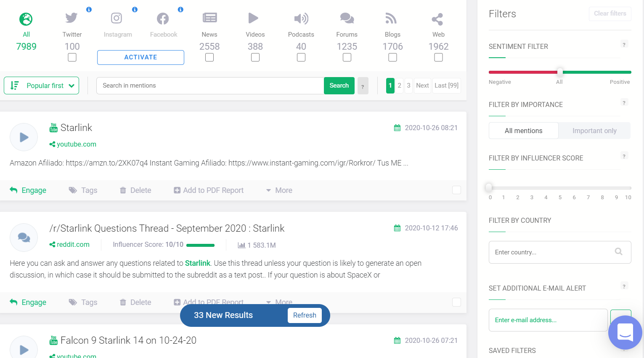The width and height of the screenshot is (644, 358).
Task: Click the influencer score slider handle
Action: click(489, 187)
